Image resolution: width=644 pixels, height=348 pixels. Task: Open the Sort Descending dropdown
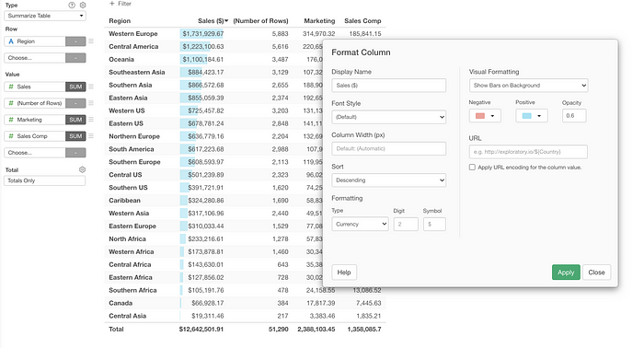pos(388,180)
